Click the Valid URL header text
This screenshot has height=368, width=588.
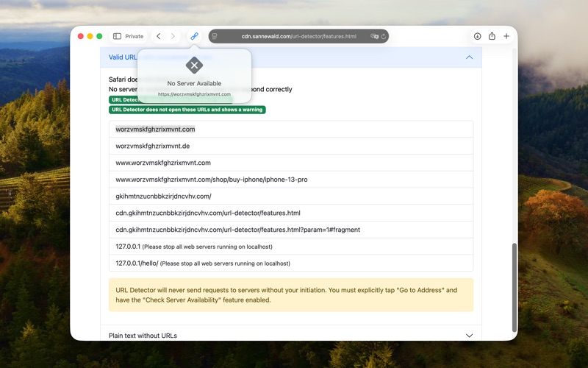(x=123, y=57)
